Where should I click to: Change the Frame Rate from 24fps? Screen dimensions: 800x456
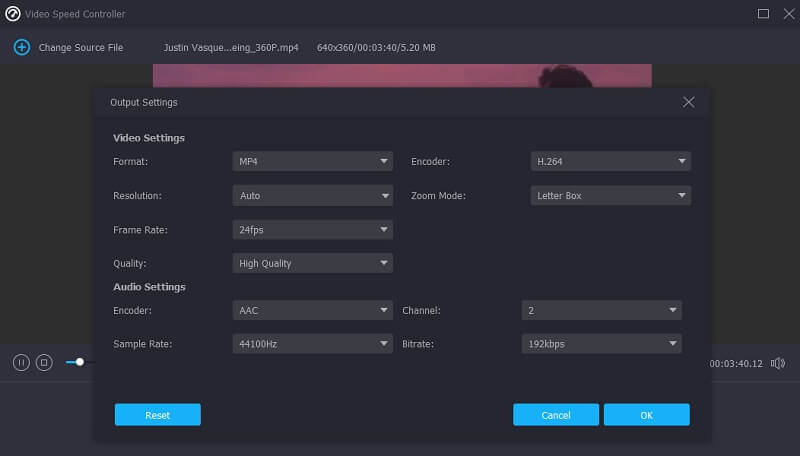click(312, 230)
